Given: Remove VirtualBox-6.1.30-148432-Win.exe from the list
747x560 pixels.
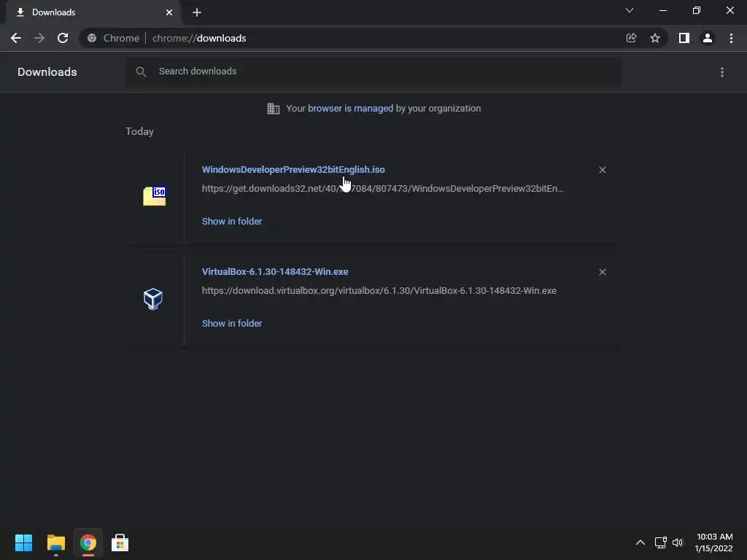Looking at the screenshot, I should tap(602, 272).
